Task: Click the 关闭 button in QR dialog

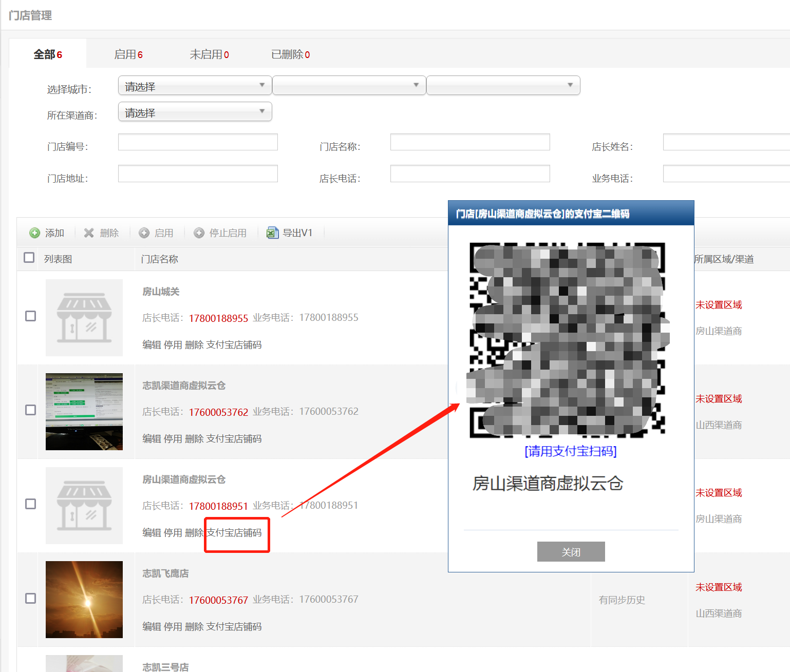Action: (x=571, y=552)
